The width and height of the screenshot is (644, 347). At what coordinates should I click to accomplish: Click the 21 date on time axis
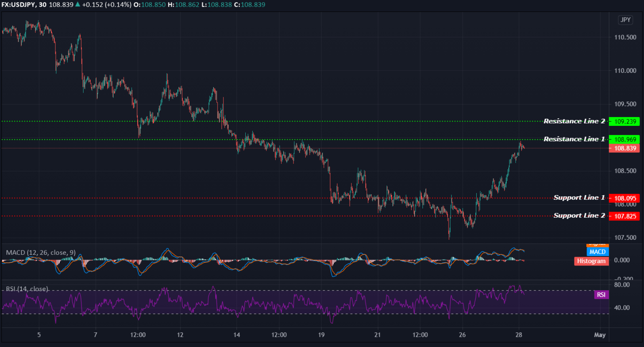tap(377, 335)
